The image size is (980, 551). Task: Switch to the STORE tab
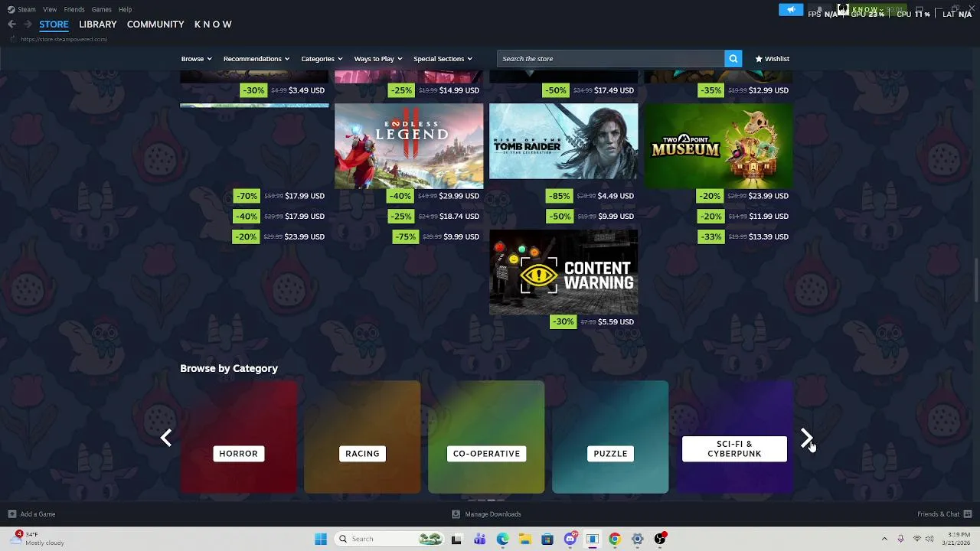54,24
